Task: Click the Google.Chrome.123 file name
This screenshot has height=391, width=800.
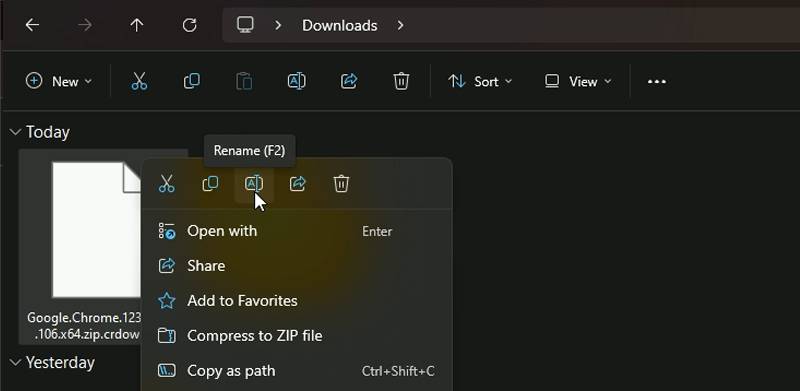Action: click(84, 326)
